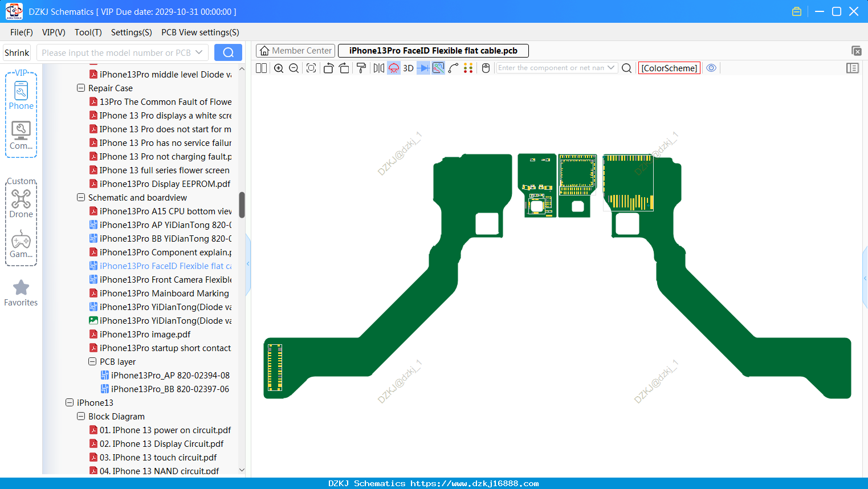Open IPhone 13 Pro not charging fault.pdf
Screen dimensions: 868x489
tap(160, 157)
